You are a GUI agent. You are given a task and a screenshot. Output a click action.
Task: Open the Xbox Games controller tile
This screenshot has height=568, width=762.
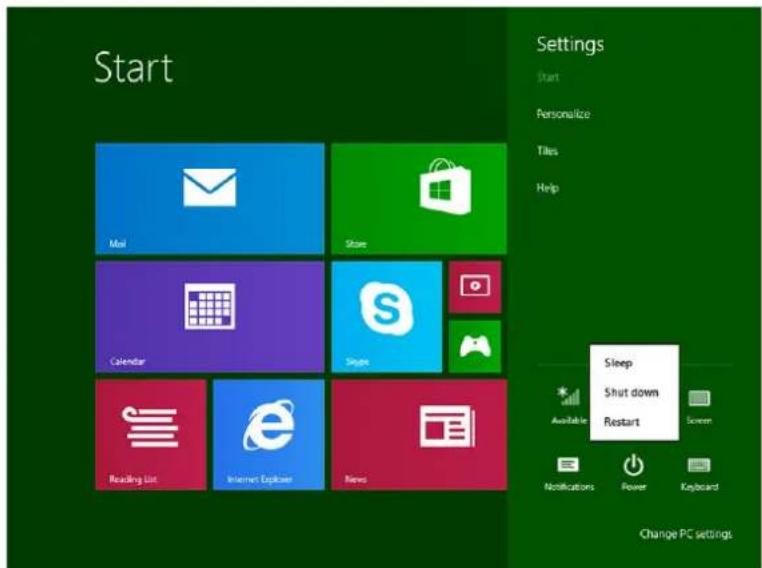[x=475, y=346]
